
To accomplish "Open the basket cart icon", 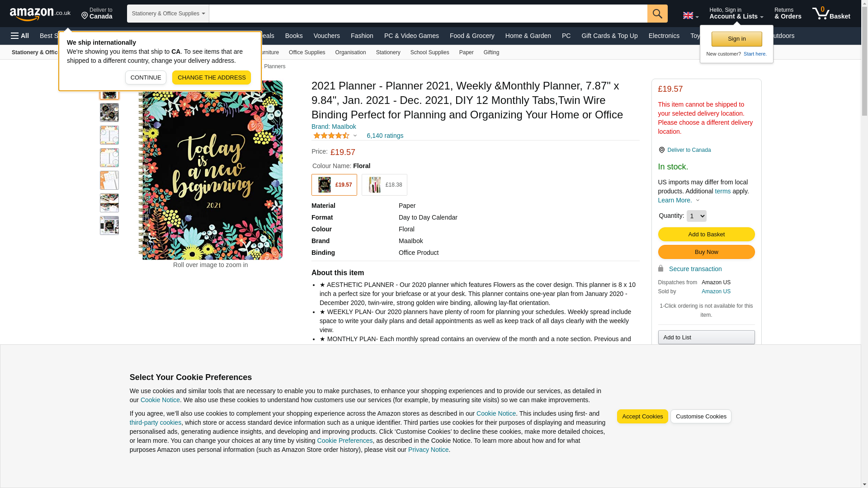I will pyautogui.click(x=831, y=14).
